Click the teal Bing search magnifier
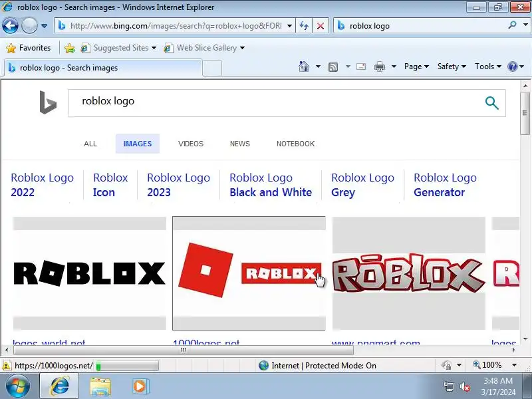This screenshot has height=399, width=532. 491,103
